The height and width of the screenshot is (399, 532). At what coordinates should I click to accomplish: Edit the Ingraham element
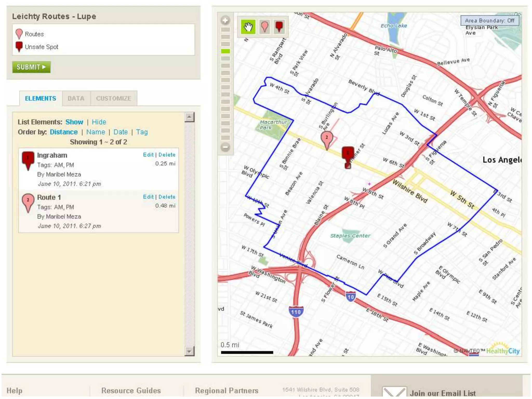pyautogui.click(x=148, y=155)
